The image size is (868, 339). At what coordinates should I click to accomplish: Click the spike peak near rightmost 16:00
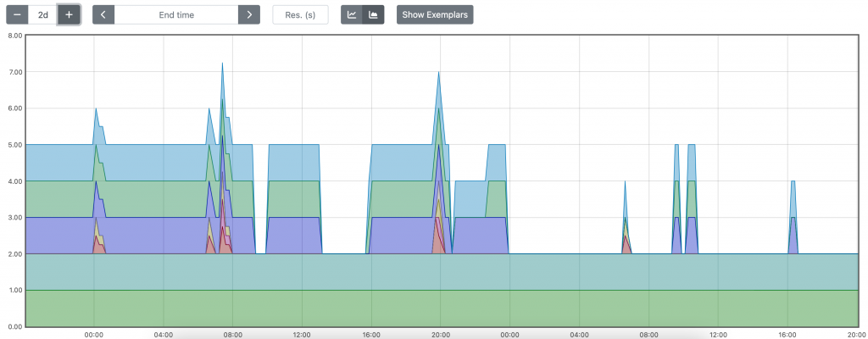(x=793, y=182)
